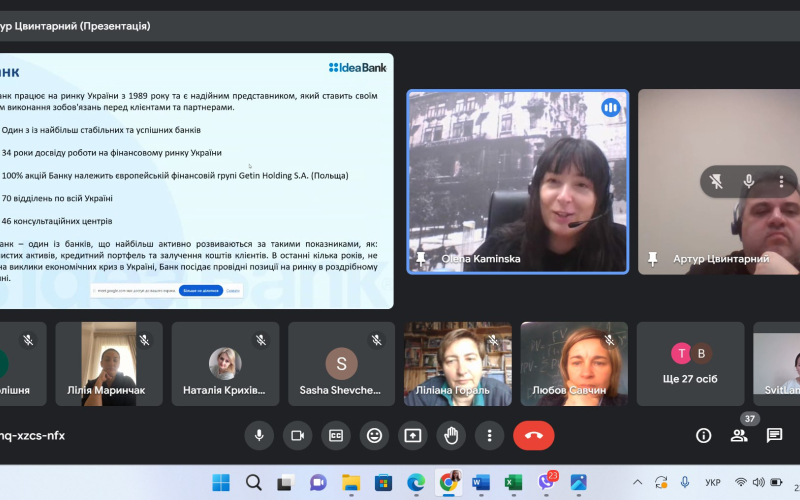
Task: Show the participants list (37 people)
Action: click(x=739, y=436)
